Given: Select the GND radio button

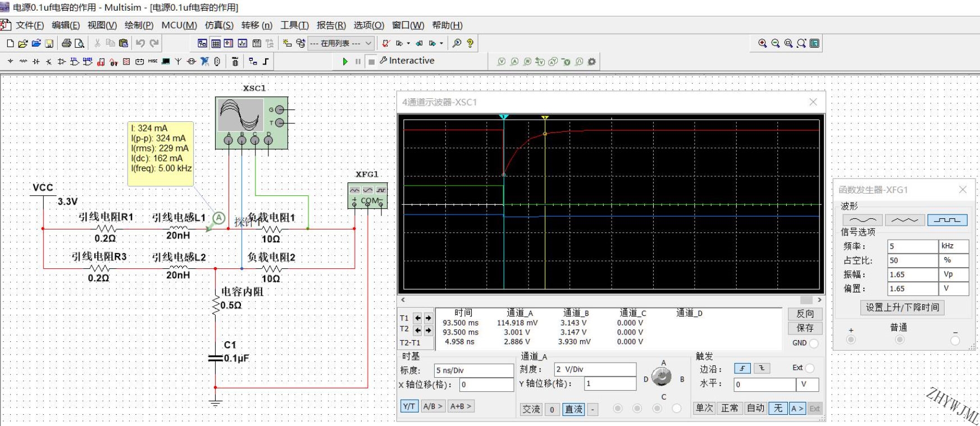Looking at the screenshot, I should point(814,343).
